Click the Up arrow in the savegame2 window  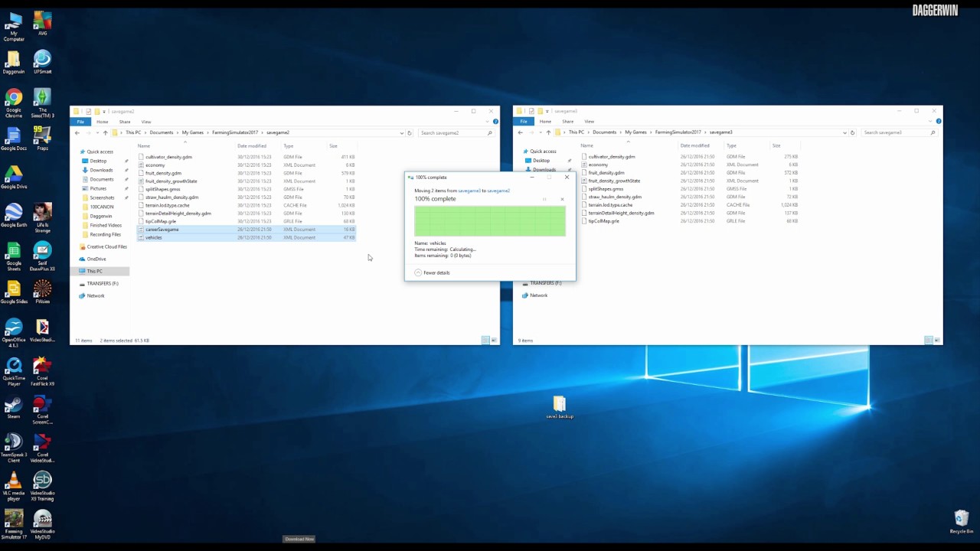(x=105, y=132)
